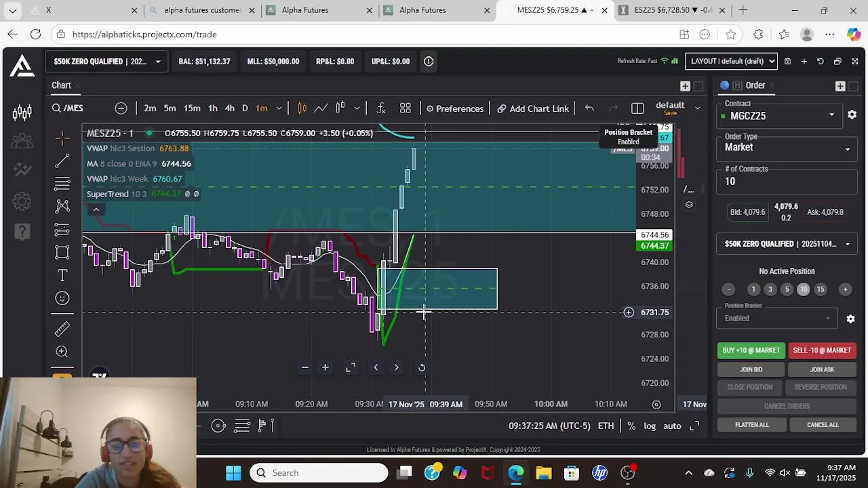
Task: Expand the chart style dropdown arrow
Action: click(357, 108)
